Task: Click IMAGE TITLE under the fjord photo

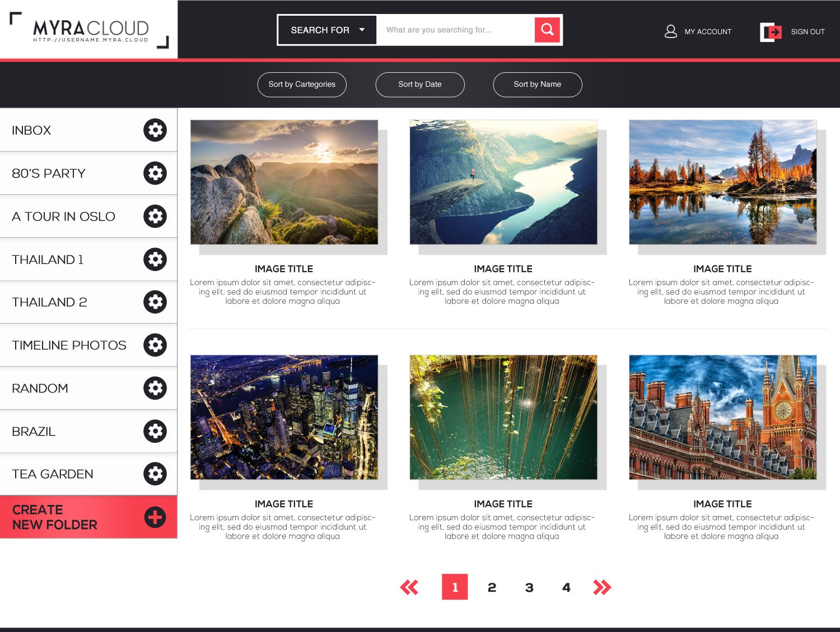Action: (x=503, y=269)
